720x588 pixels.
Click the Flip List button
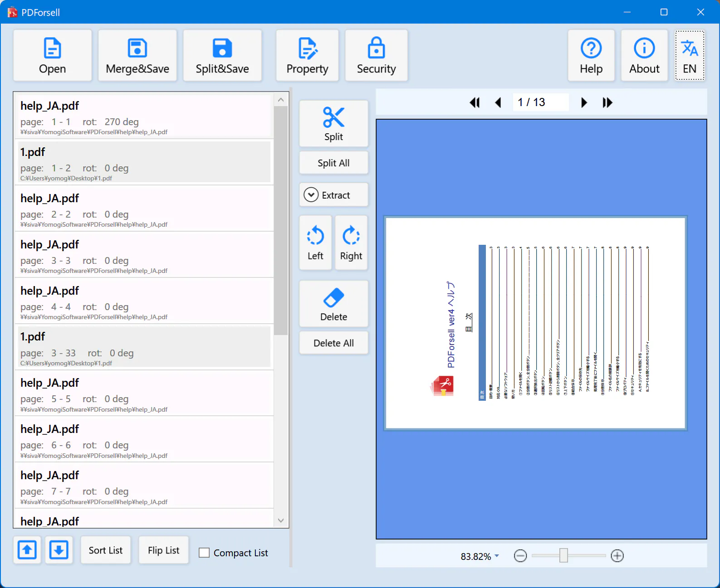(164, 550)
